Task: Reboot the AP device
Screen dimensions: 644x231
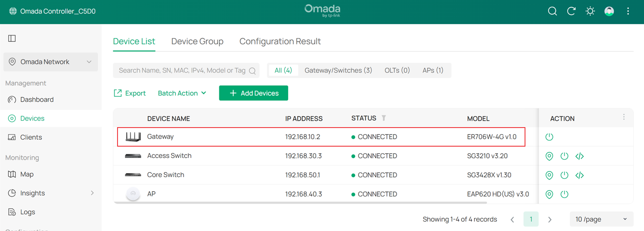Action: (x=564, y=194)
